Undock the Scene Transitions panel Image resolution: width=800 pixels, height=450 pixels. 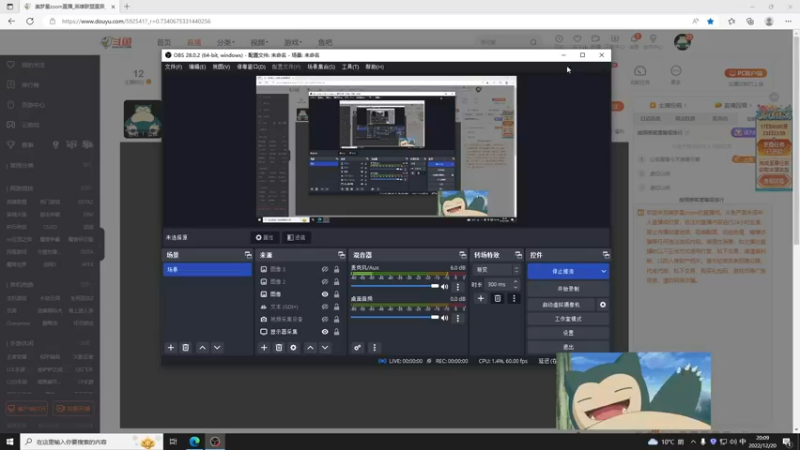click(x=518, y=255)
